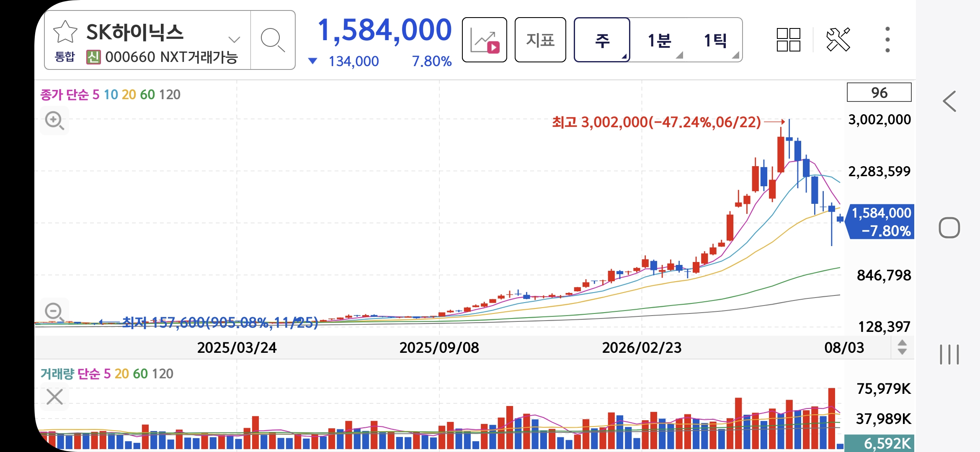
Task: Open the 지표 indicators button
Action: pos(540,40)
